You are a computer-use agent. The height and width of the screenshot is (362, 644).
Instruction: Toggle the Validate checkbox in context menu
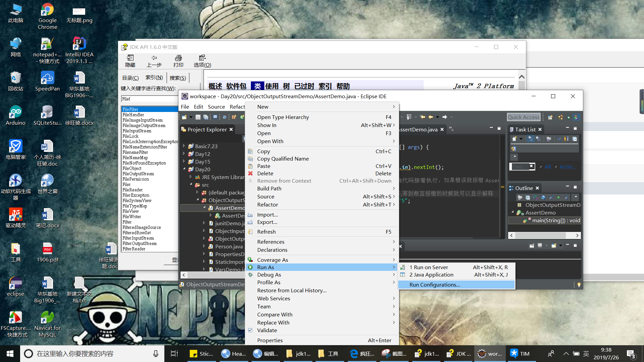pyautogui.click(x=250, y=330)
